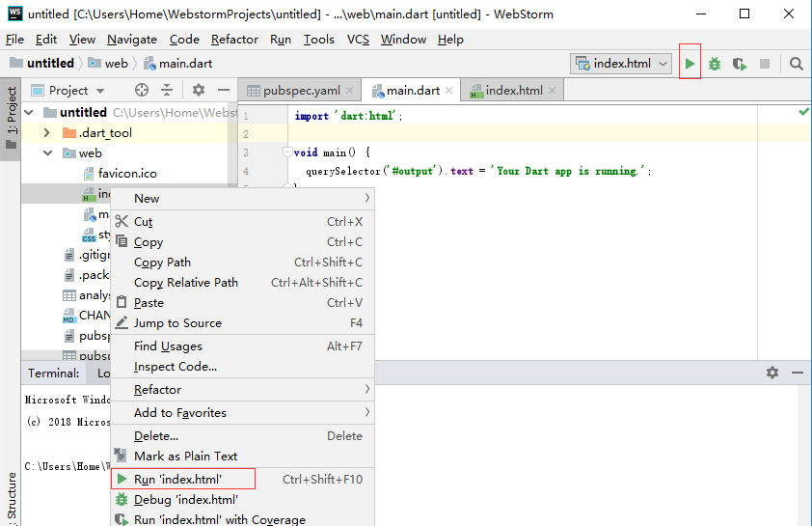Open the Refactor menu in menu bar

click(x=234, y=40)
